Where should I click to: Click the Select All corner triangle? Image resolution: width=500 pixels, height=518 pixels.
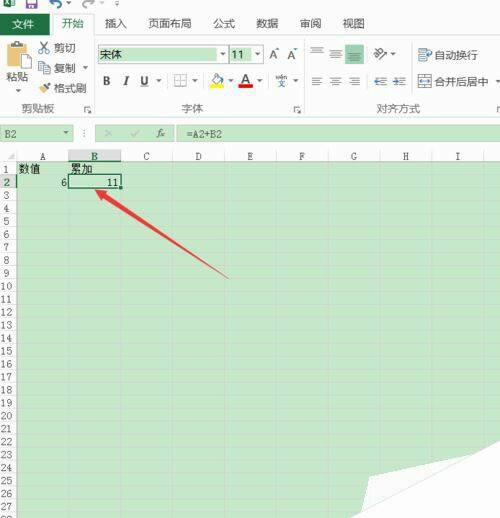[11, 156]
